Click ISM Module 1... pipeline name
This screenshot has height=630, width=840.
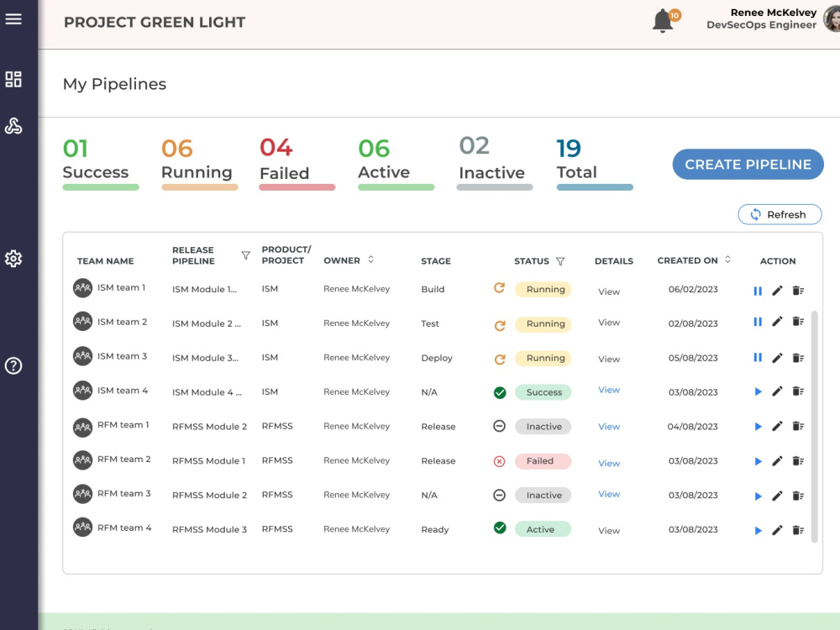[204, 289]
